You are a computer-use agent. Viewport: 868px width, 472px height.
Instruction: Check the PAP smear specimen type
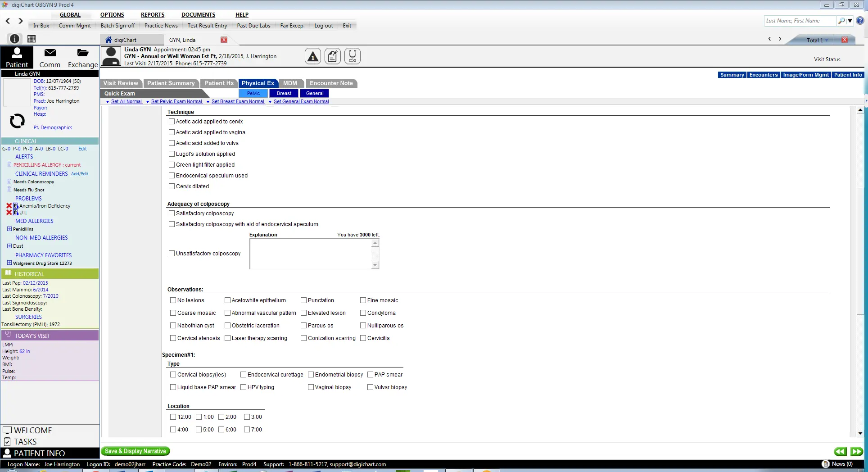tap(370, 374)
